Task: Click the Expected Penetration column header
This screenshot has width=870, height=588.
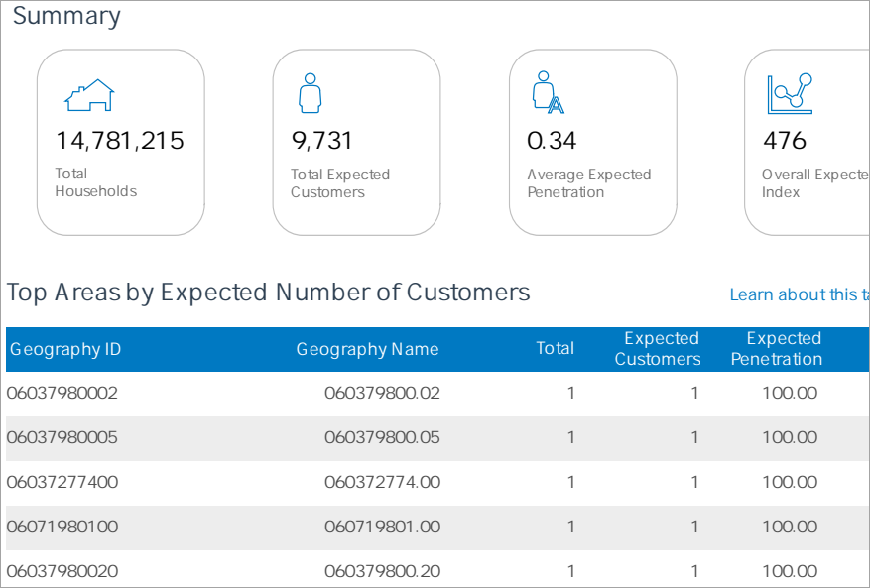Action: (x=777, y=349)
